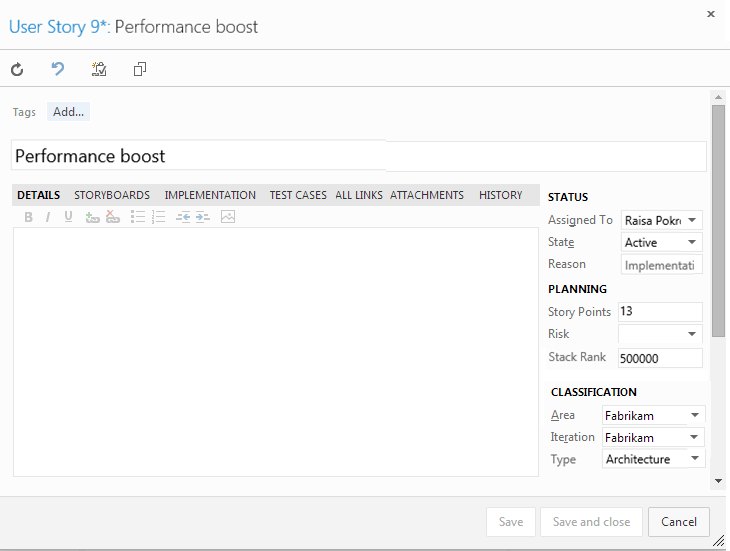This screenshot has width=730, height=551.
Task: Click the copy work item icon
Action: (140, 69)
